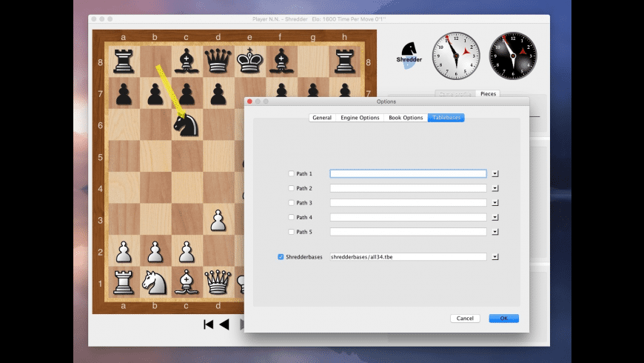The height and width of the screenshot is (363, 644).
Task: Click the black player's clock
Action: click(x=513, y=56)
